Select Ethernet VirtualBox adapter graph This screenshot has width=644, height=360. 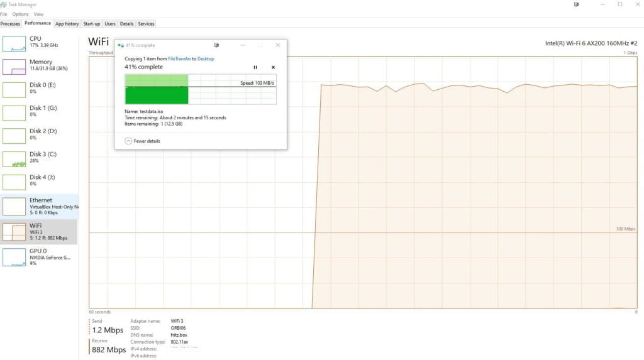coord(14,205)
